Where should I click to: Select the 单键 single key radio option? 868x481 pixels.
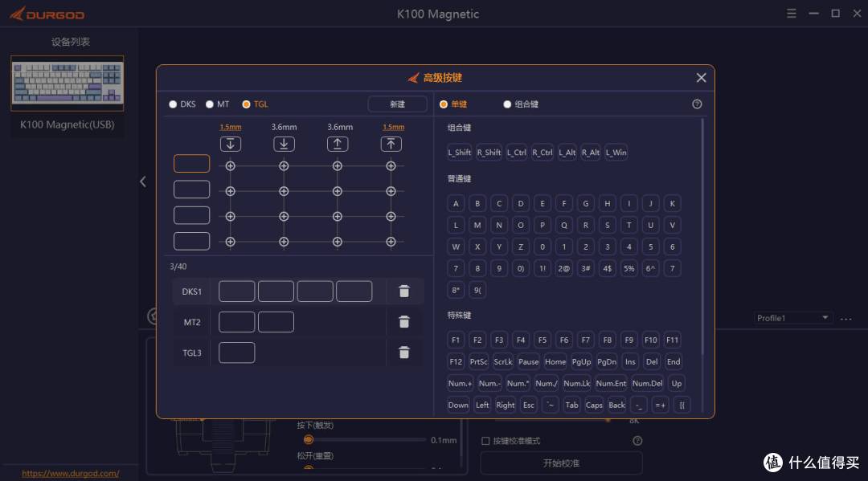(x=444, y=104)
